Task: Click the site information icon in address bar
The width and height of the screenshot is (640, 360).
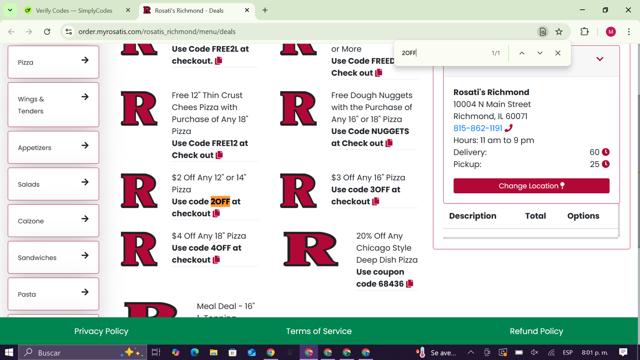Action: (69, 31)
